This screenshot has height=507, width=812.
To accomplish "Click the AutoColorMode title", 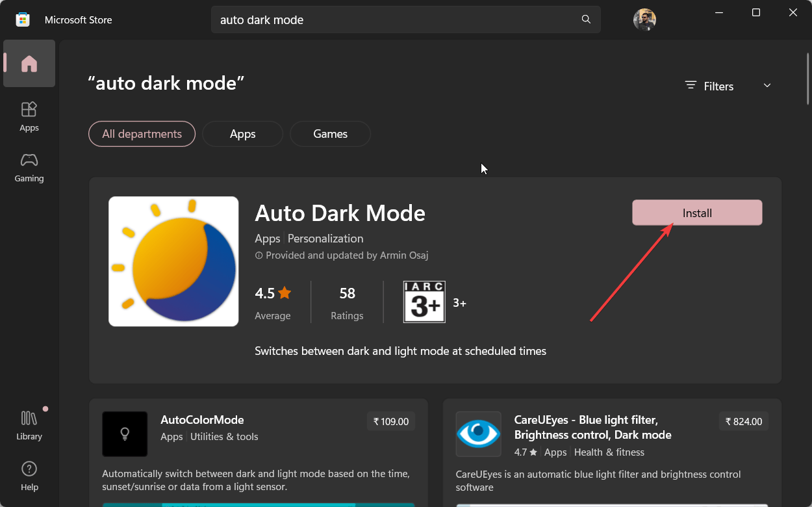I will (202, 420).
